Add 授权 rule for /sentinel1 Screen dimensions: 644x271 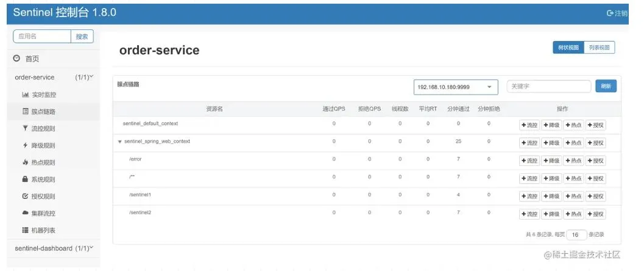(x=595, y=196)
